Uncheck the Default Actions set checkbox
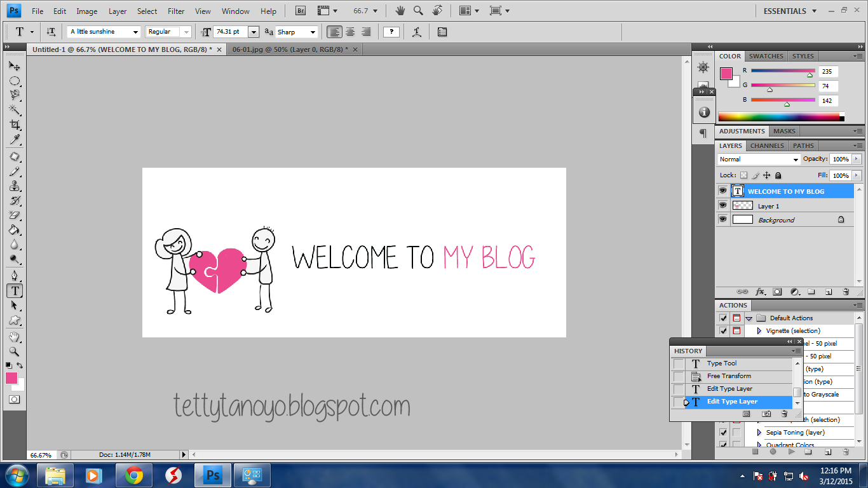The image size is (868, 488). coord(723,318)
